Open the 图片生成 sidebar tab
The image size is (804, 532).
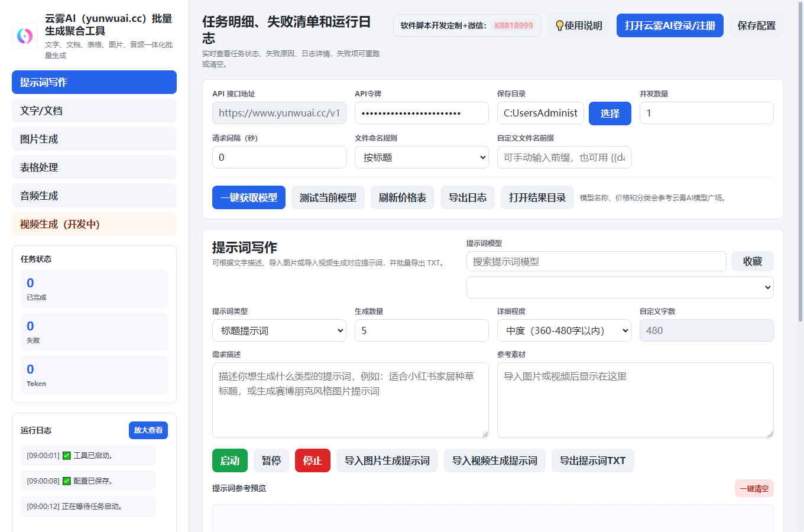94,139
